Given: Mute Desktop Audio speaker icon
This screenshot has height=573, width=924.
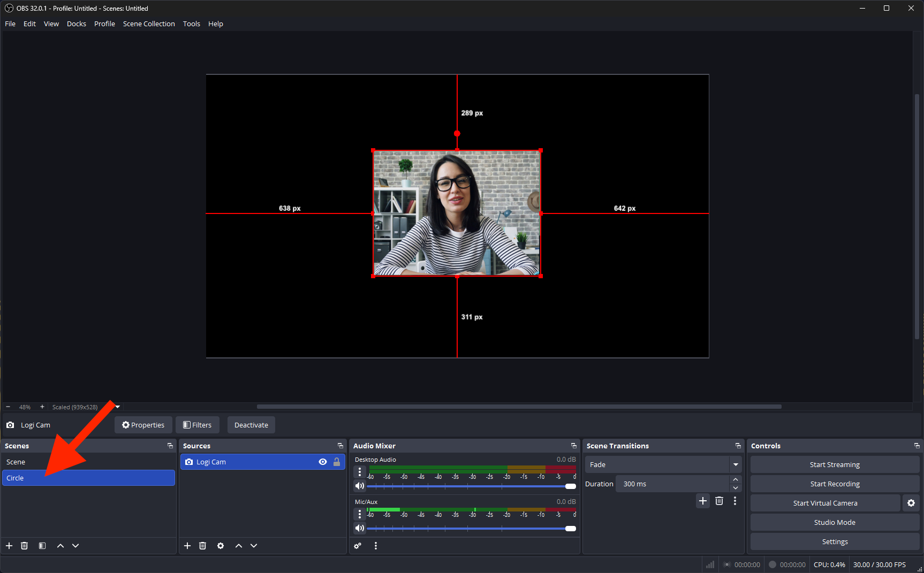Looking at the screenshot, I should click(360, 486).
